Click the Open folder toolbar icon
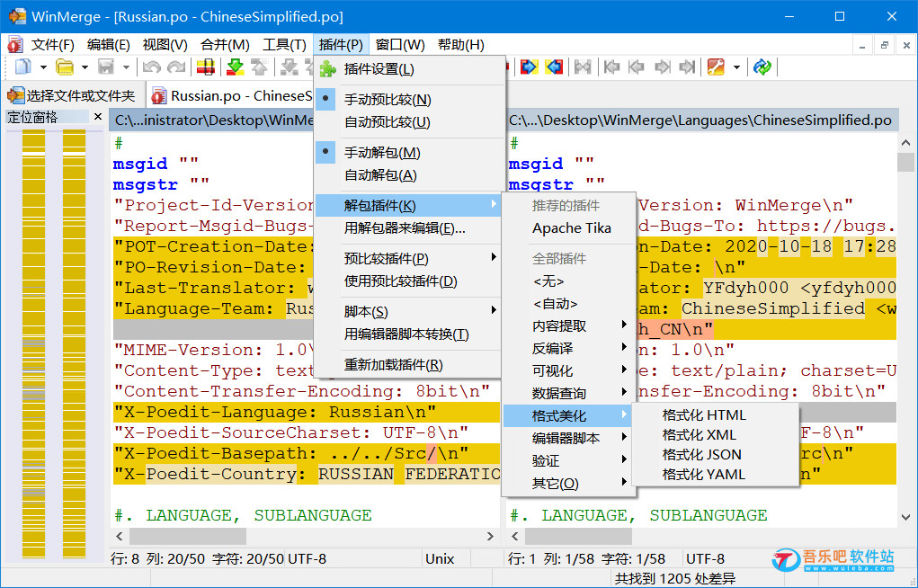The width and height of the screenshot is (918, 588). click(64, 67)
